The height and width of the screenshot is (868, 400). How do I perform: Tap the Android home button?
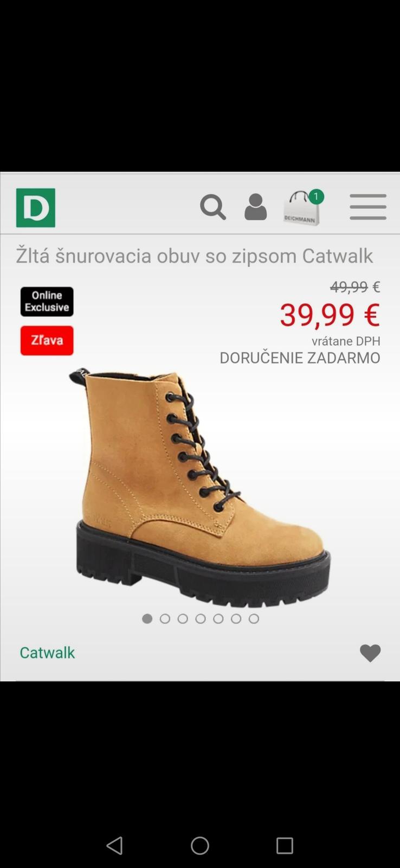(x=200, y=846)
